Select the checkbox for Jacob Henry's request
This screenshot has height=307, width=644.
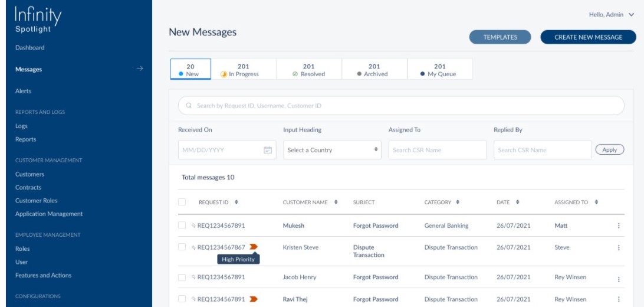[x=182, y=276]
